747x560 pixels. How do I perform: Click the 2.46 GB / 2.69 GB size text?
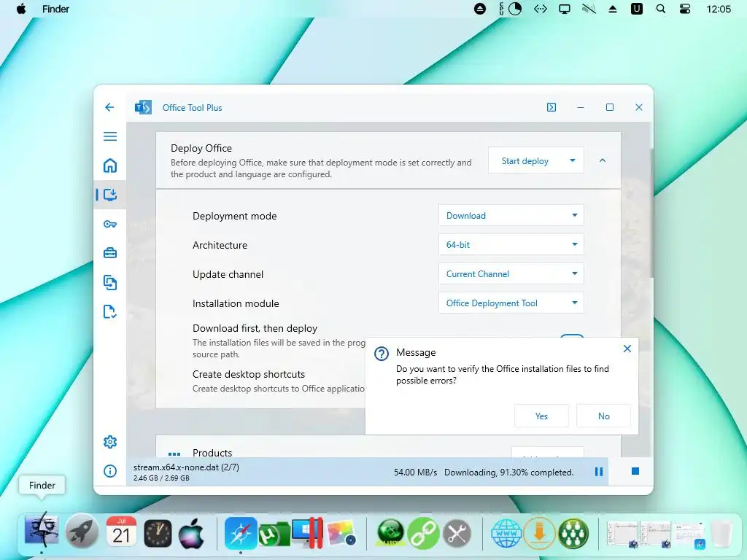[161, 478]
